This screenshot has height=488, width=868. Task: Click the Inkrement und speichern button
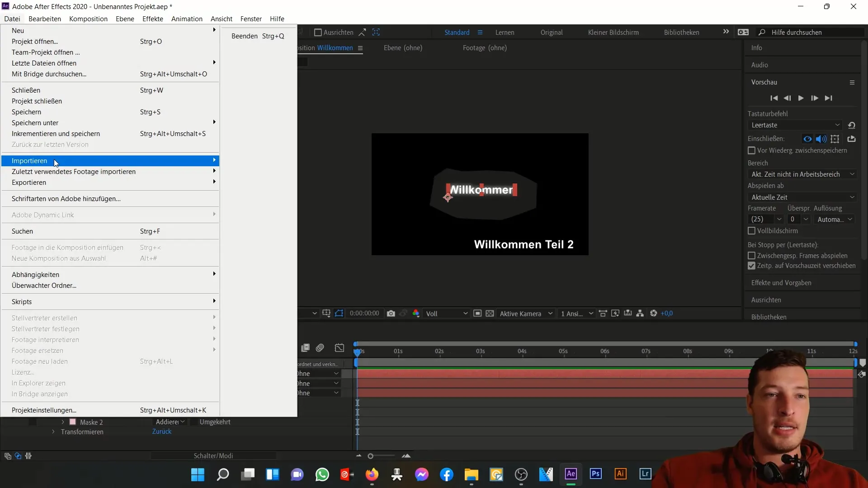pos(56,133)
